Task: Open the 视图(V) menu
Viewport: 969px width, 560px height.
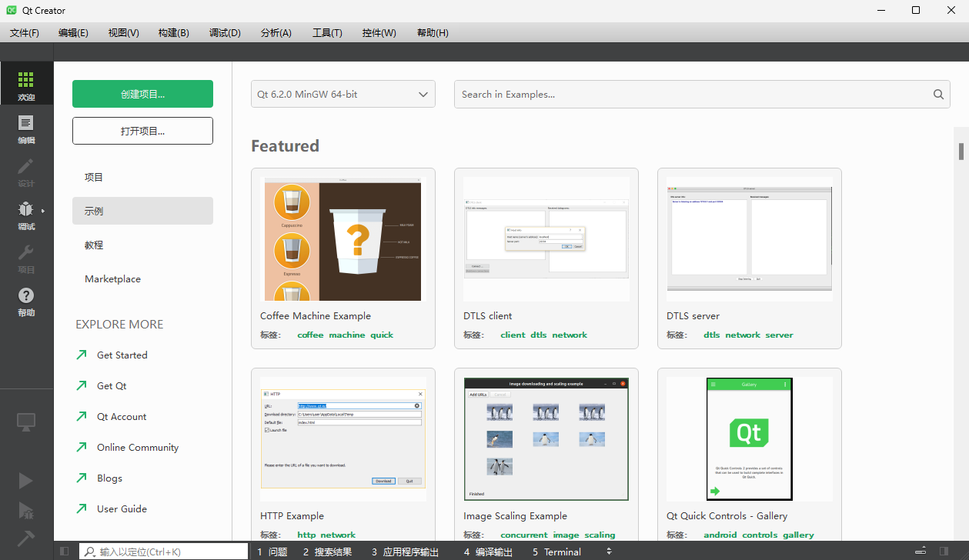Action: (123, 33)
